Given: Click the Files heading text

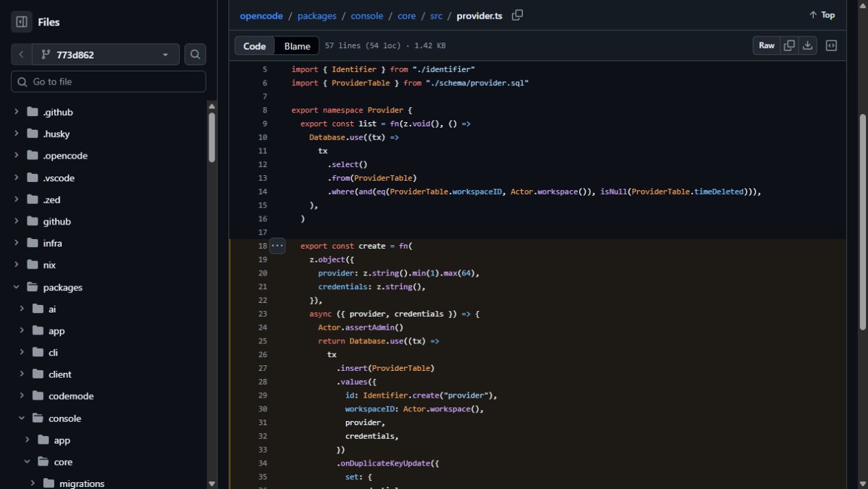Looking at the screenshot, I should coord(49,22).
